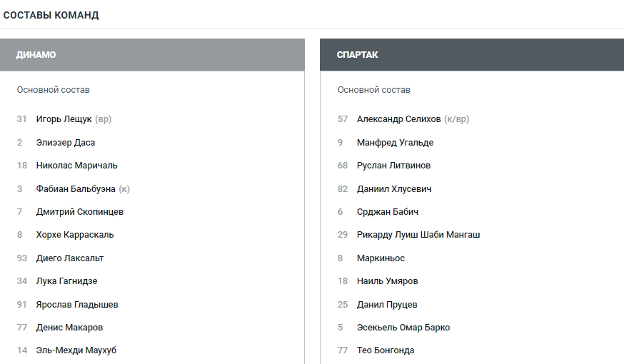This screenshot has height=364, width=624.
Task: Click on Николас Маричаль
Action: click(76, 166)
